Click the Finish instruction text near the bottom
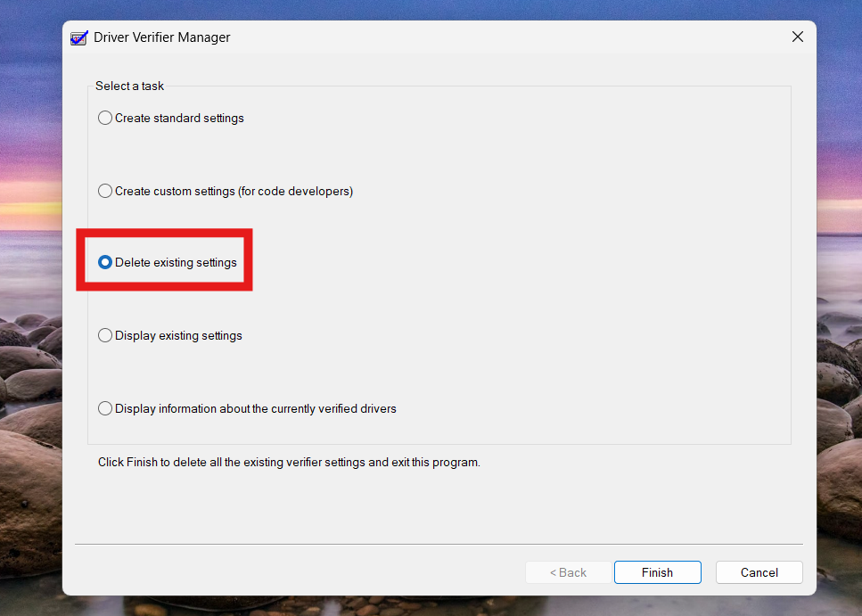 (x=287, y=462)
